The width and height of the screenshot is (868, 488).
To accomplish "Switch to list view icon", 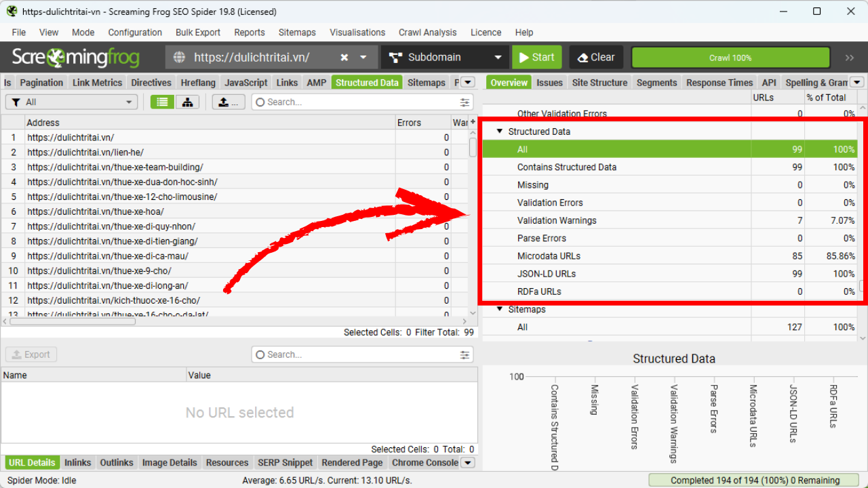I will tap(162, 102).
